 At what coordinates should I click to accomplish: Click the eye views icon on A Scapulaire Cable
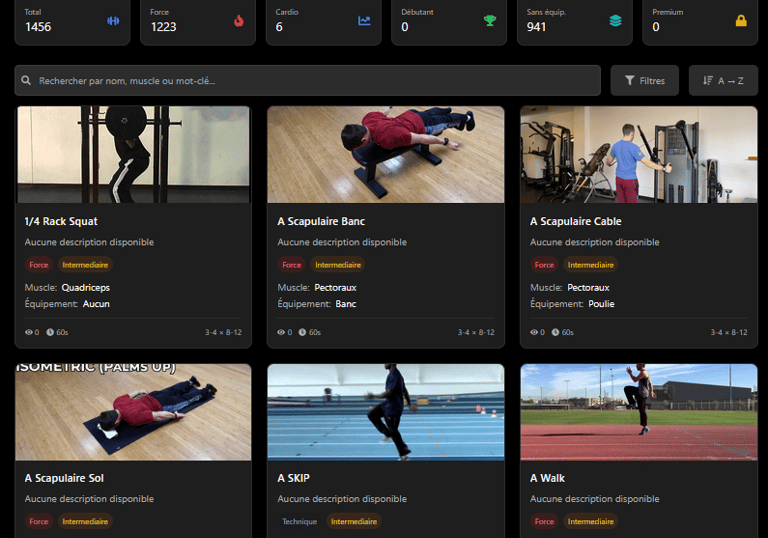point(534,332)
